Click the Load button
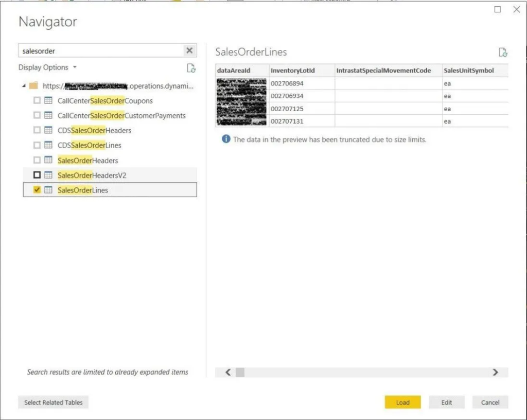Viewport: 527px width, 420px height. point(402,402)
